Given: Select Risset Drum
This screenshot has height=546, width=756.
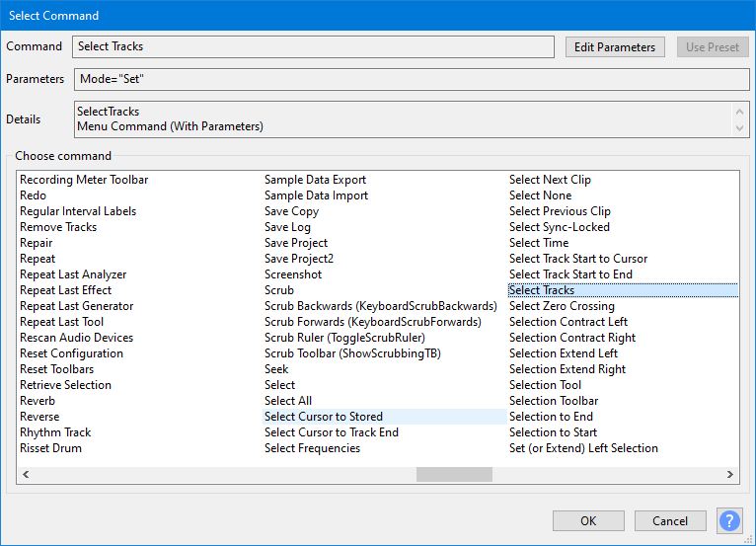Looking at the screenshot, I should point(50,448).
